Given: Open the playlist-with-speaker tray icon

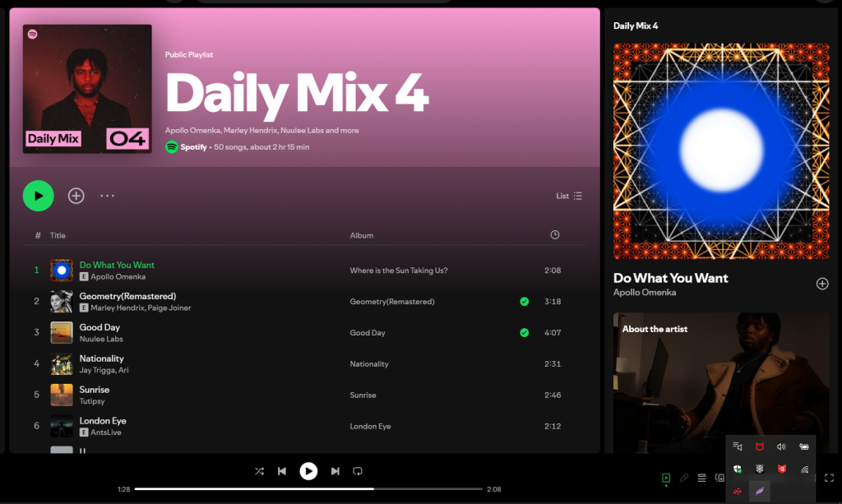Looking at the screenshot, I should [738, 446].
